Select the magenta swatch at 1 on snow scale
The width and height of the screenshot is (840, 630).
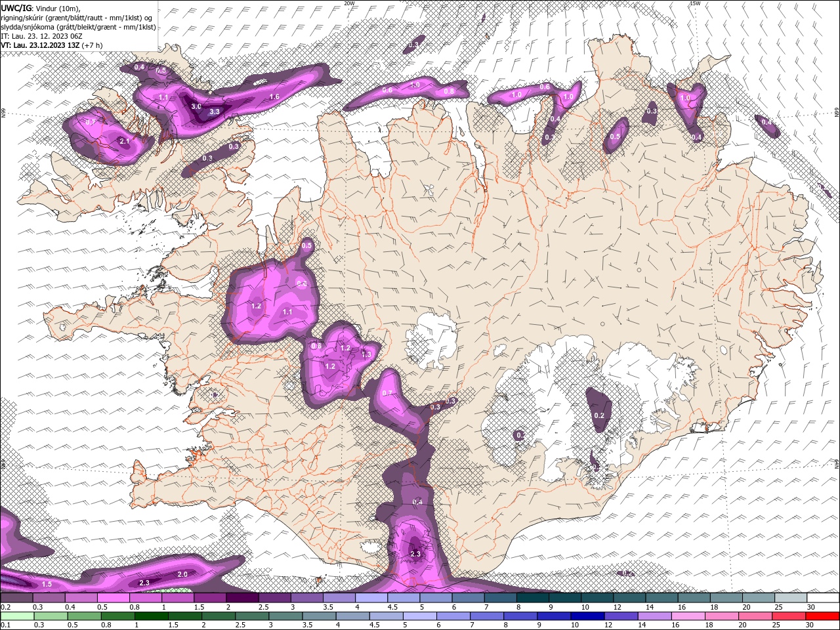point(177,597)
